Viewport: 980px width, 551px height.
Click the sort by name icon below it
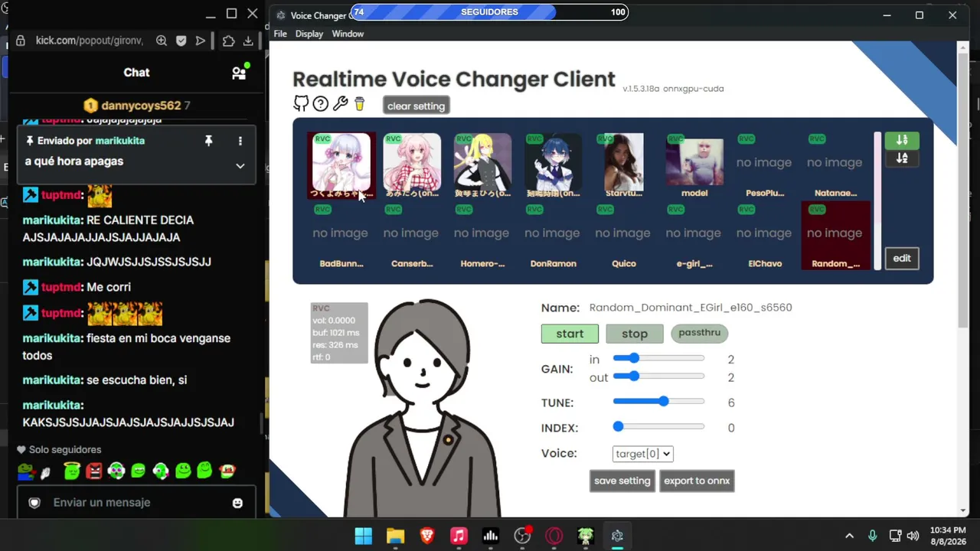coord(902,158)
